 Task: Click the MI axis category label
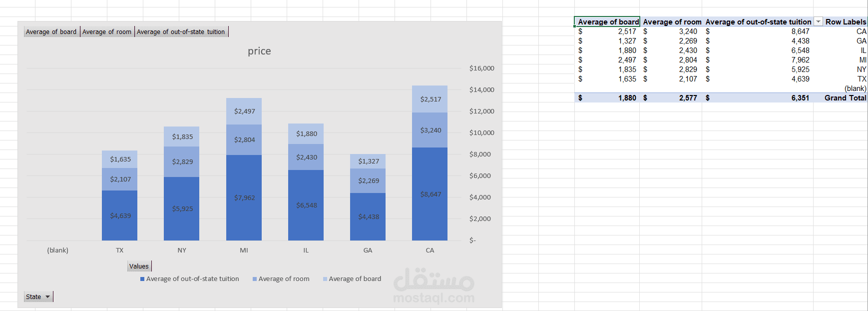(244, 250)
